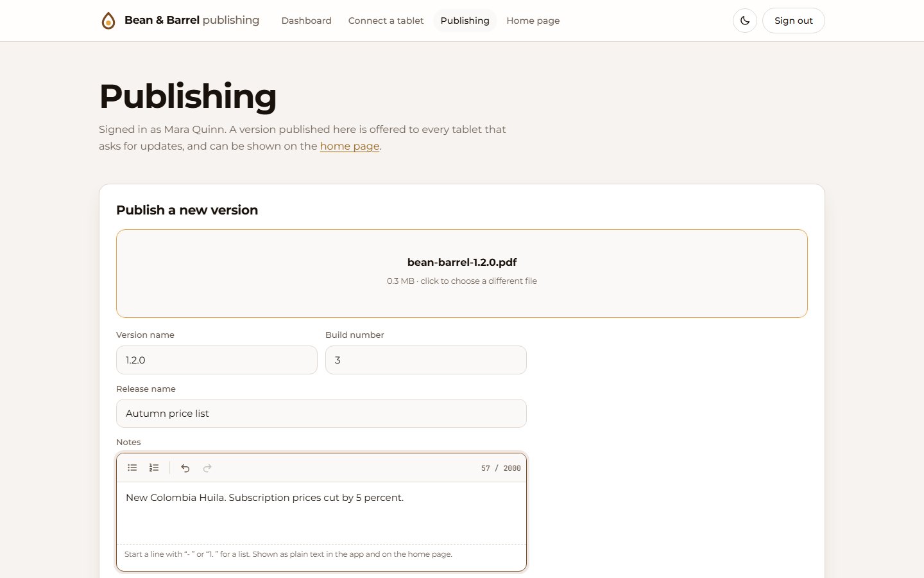Click the '57 / 2000' character counter
924x578 pixels.
click(x=501, y=468)
